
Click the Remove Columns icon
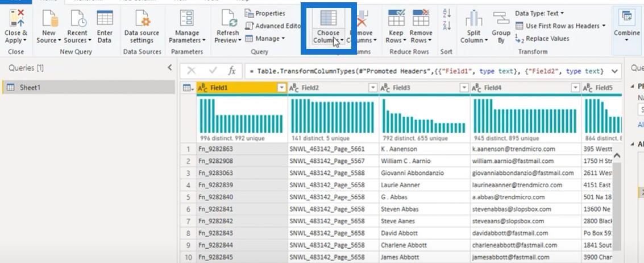point(362,18)
